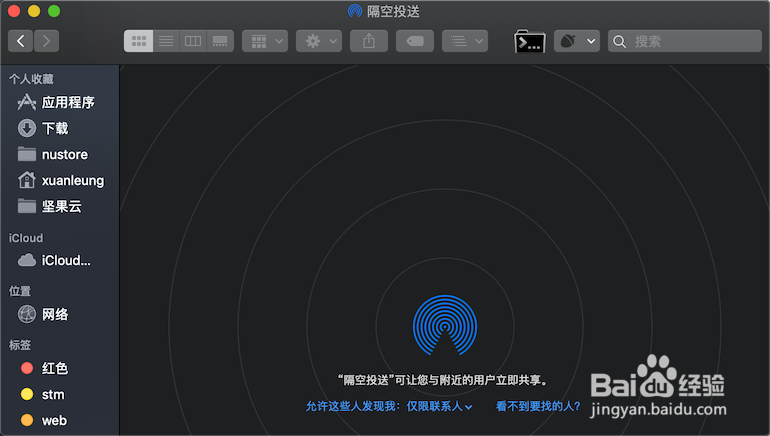Image resolution: width=770 pixels, height=436 pixels.
Task: Click the Edit Tags button
Action: coord(415,41)
